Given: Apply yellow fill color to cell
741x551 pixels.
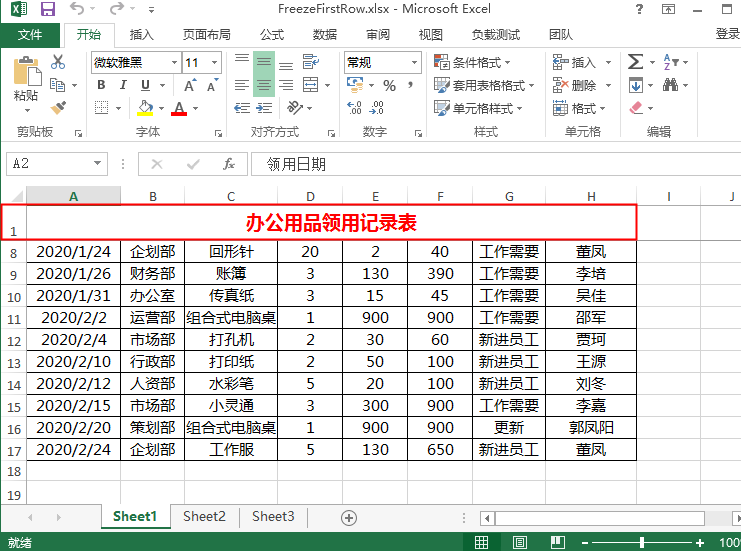Looking at the screenshot, I should pos(146,108).
